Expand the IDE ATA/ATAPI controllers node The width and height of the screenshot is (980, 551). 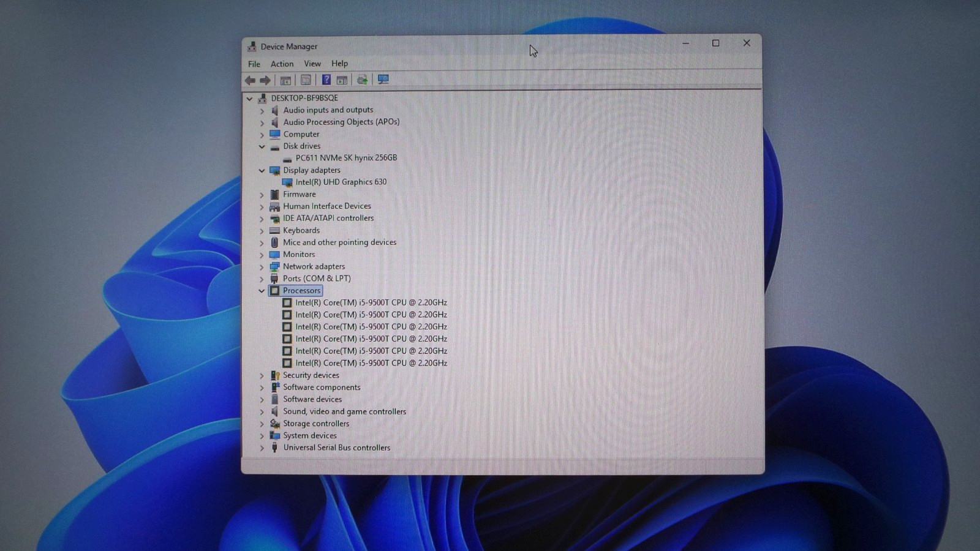(262, 219)
